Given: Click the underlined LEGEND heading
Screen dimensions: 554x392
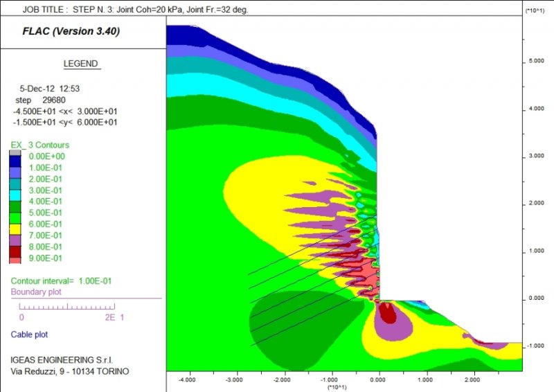Looking at the screenshot, I should [82, 64].
